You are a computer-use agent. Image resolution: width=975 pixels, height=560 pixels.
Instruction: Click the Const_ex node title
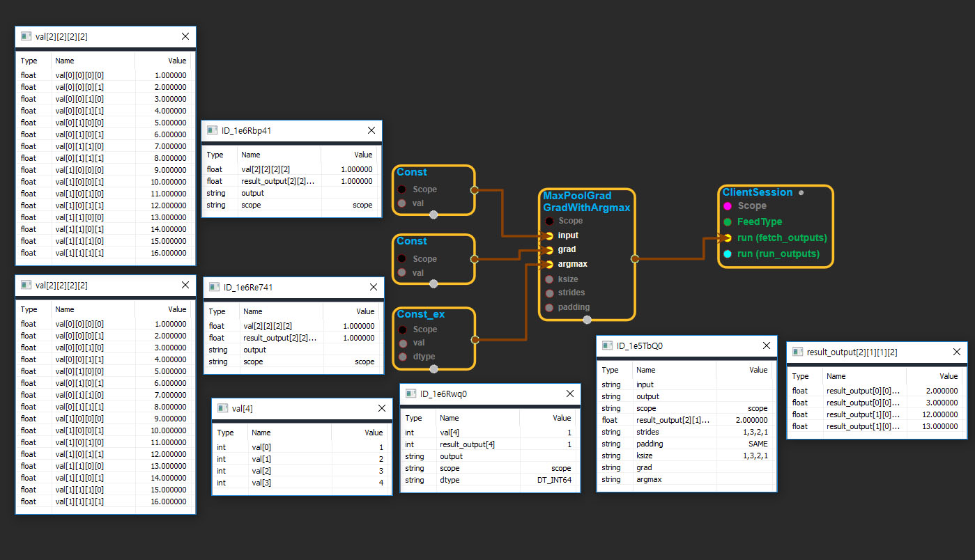(x=420, y=314)
